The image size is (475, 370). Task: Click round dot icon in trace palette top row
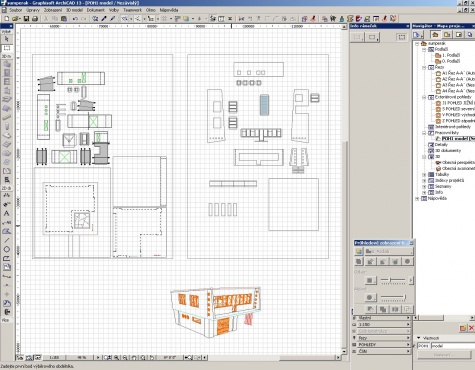click(x=407, y=261)
